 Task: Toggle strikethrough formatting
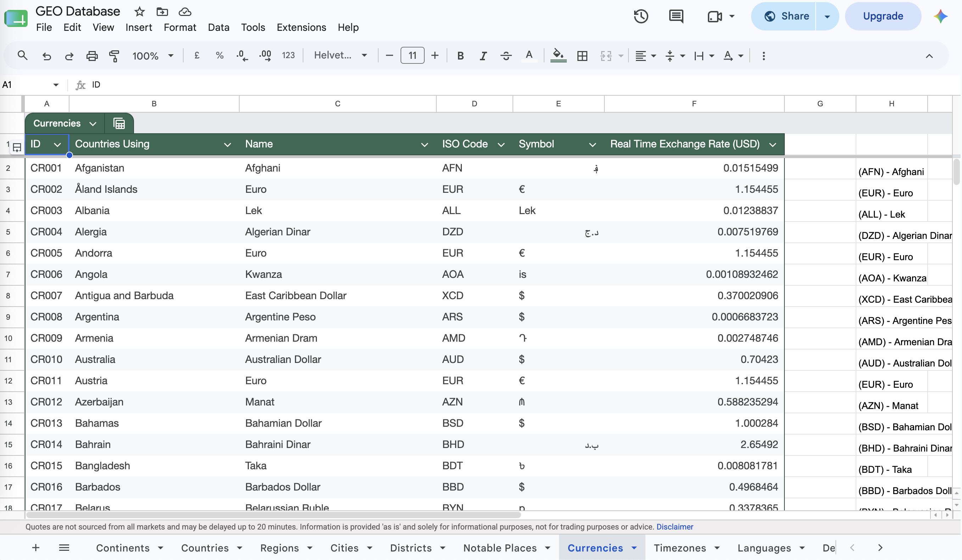[506, 56]
